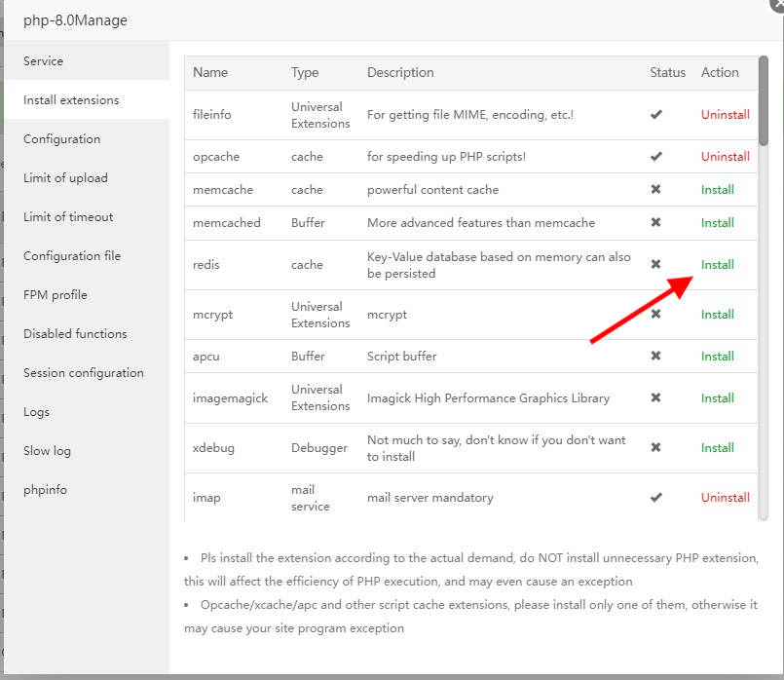Uninstall the fileinfo extension
Screen dimensions: 784x680
tap(725, 115)
